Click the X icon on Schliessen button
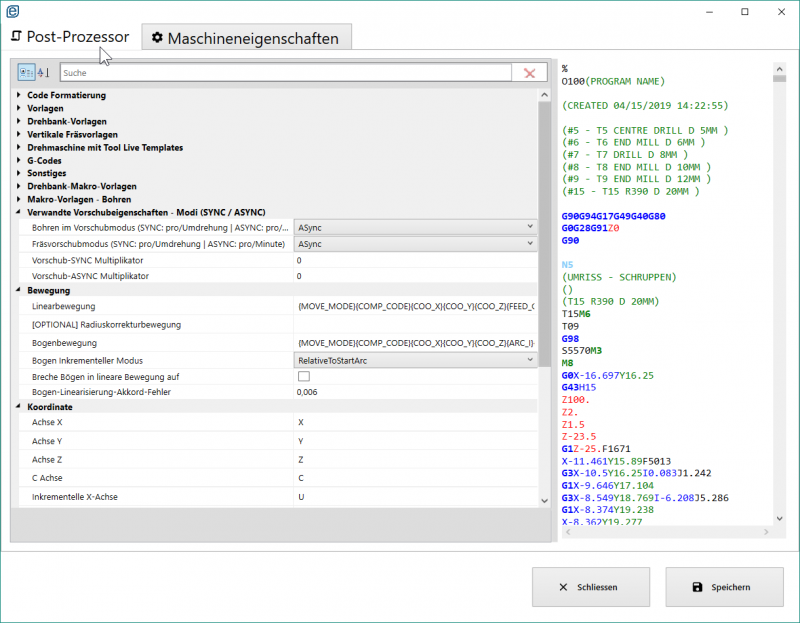 (563, 587)
